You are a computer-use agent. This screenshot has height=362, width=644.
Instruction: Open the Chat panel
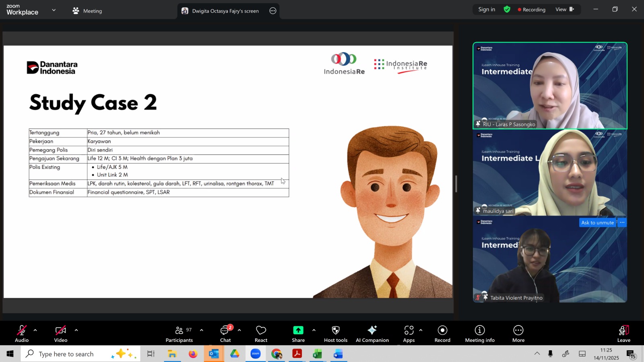(x=225, y=331)
